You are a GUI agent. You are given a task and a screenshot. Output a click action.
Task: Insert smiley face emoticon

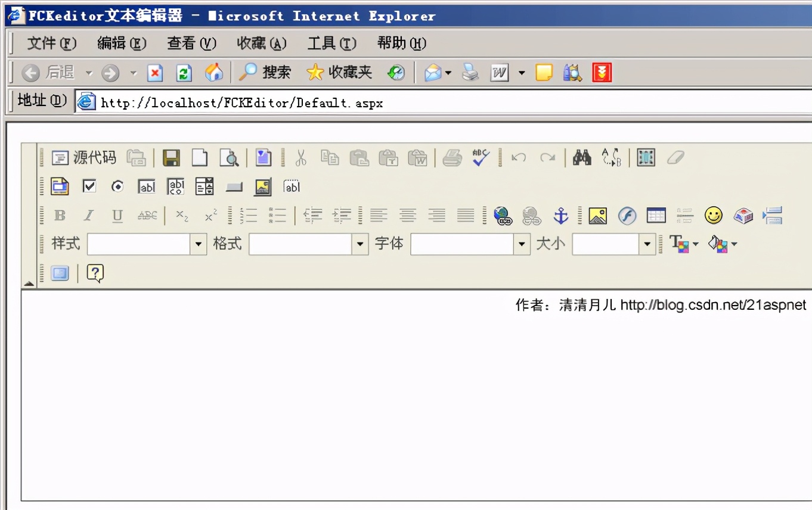pyautogui.click(x=714, y=216)
